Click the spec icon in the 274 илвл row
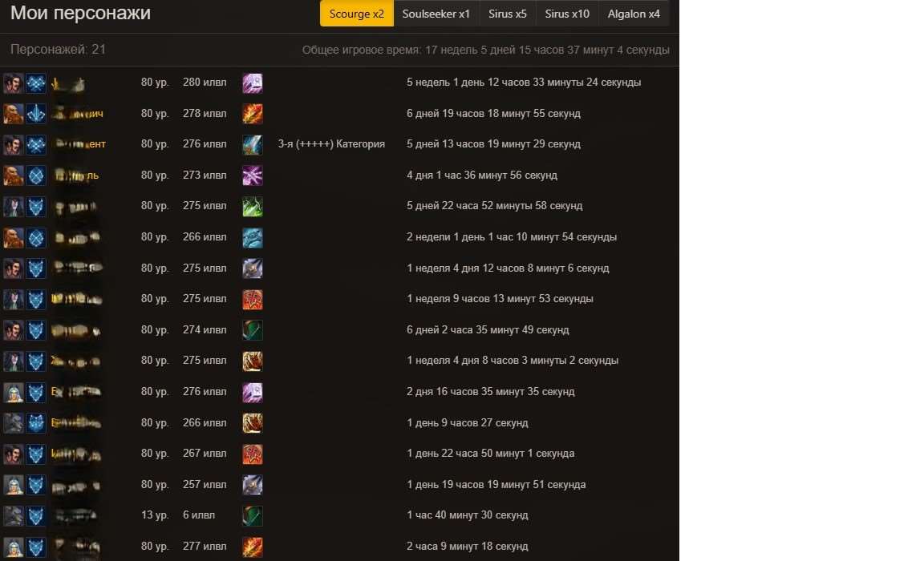This screenshot has width=924, height=561. tap(253, 330)
